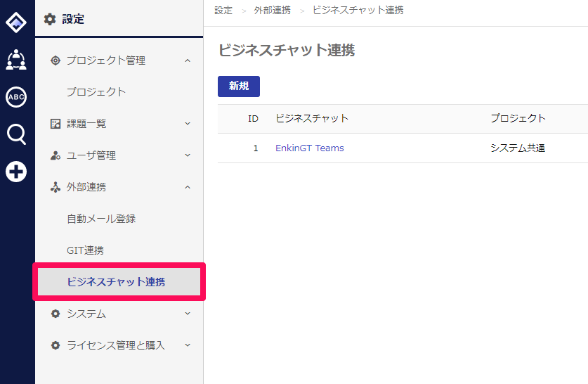The width and height of the screenshot is (588, 384).
Task: Click the nodes icon next to 外部連携
Action: point(55,187)
